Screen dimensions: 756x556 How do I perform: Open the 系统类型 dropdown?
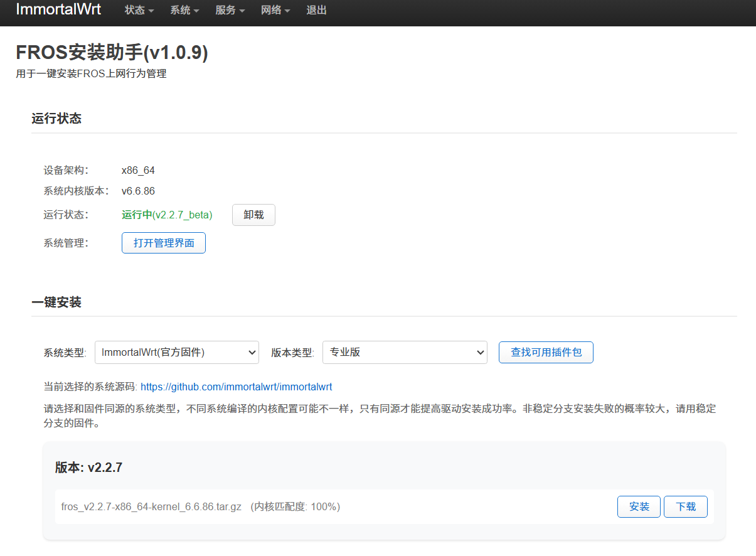tap(177, 353)
